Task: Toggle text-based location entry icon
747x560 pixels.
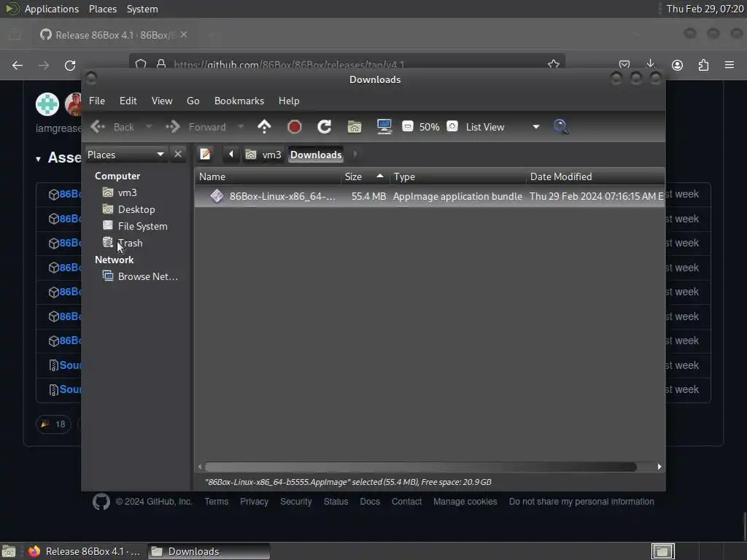Action: point(205,154)
